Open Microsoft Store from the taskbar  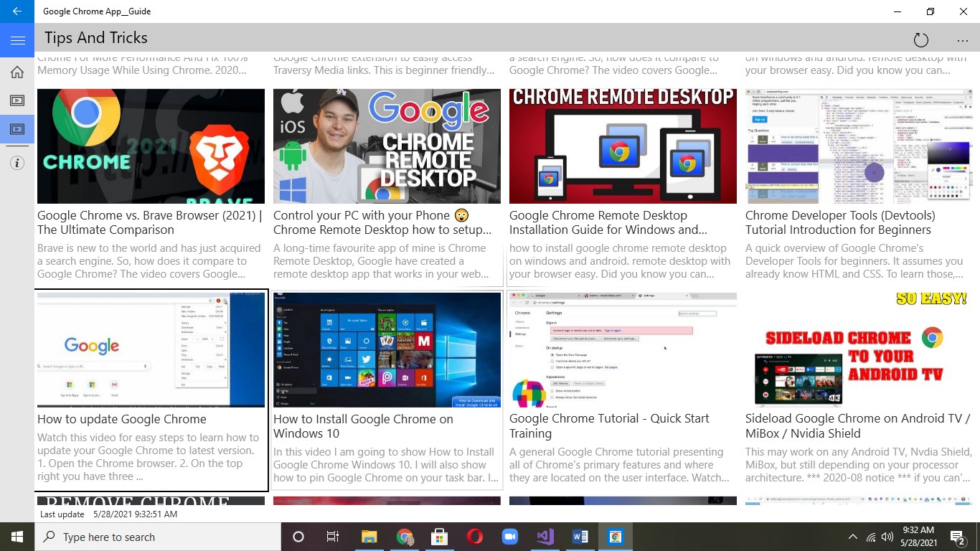coord(439,537)
